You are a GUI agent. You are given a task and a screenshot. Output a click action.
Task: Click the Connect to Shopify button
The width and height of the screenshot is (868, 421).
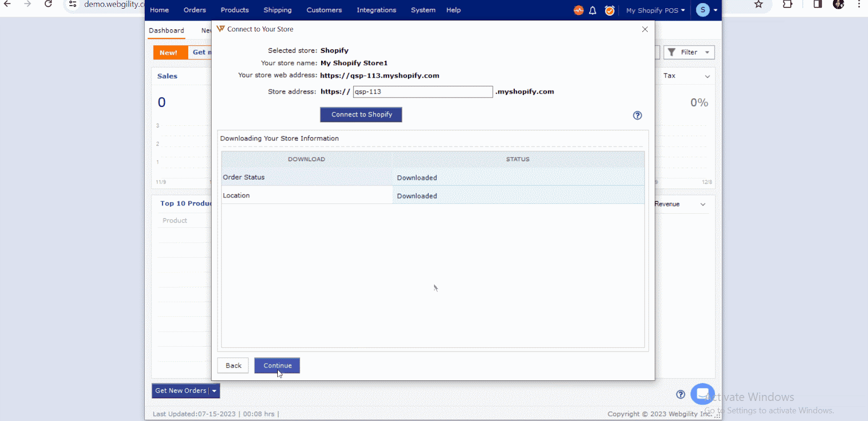361,114
